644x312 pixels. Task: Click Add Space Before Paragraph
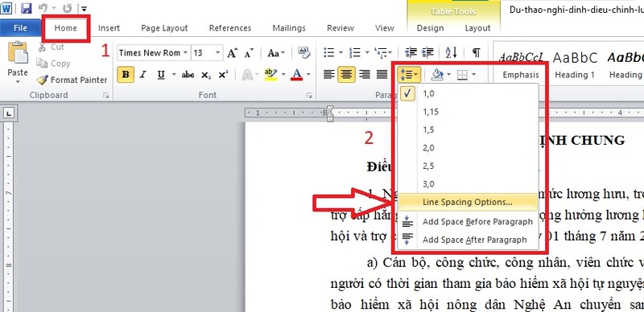coord(469,222)
